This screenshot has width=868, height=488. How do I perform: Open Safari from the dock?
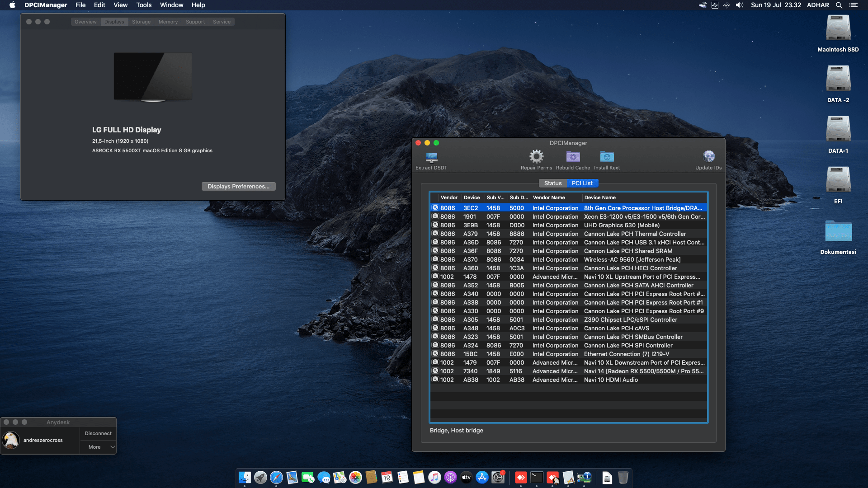click(x=276, y=477)
